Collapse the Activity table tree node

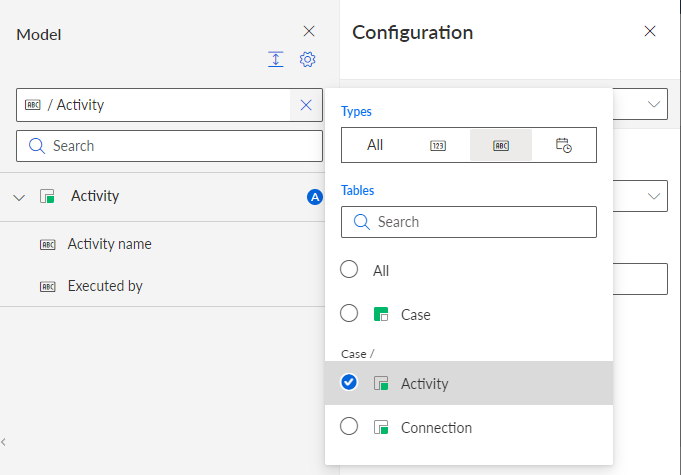coord(19,198)
